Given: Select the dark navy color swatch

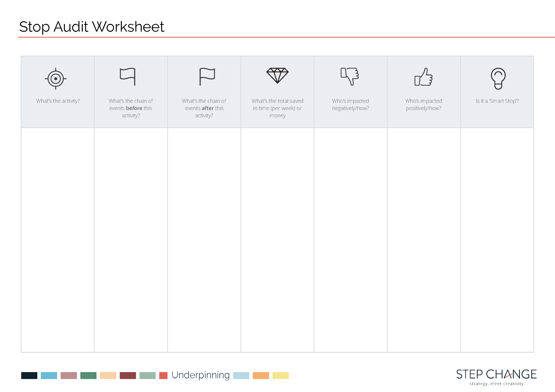Looking at the screenshot, I should 29,376.
